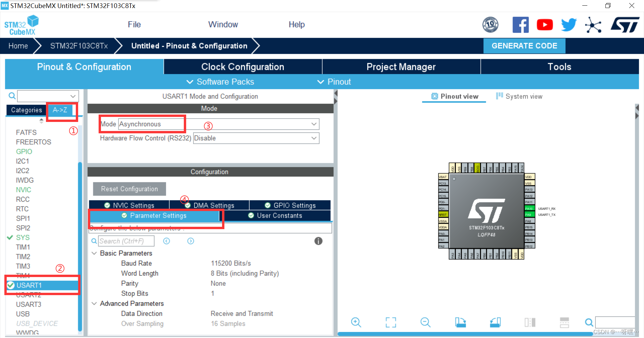This screenshot has height=338, width=644.
Task: Select the Parameter Settings tab
Action: (154, 216)
